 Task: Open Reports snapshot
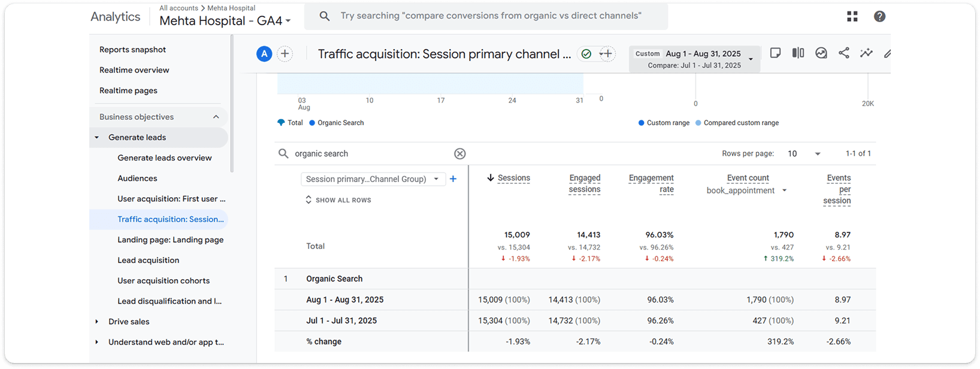(x=132, y=50)
